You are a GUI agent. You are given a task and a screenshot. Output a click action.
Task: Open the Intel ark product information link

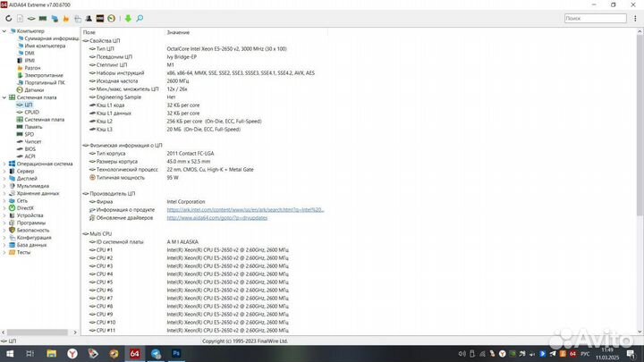tap(244, 210)
